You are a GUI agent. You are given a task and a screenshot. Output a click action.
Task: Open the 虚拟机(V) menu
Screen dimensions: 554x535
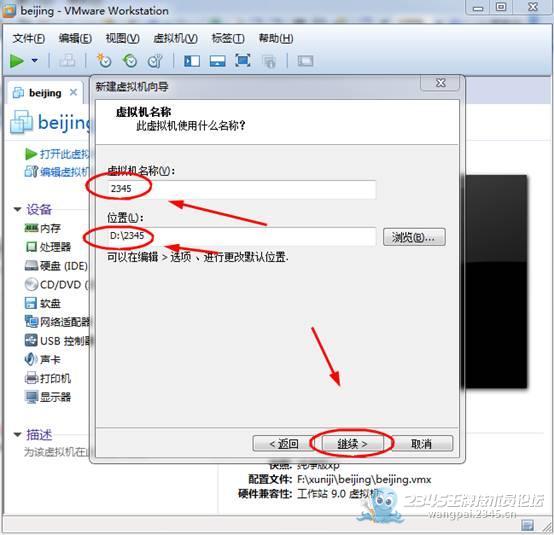(175, 38)
